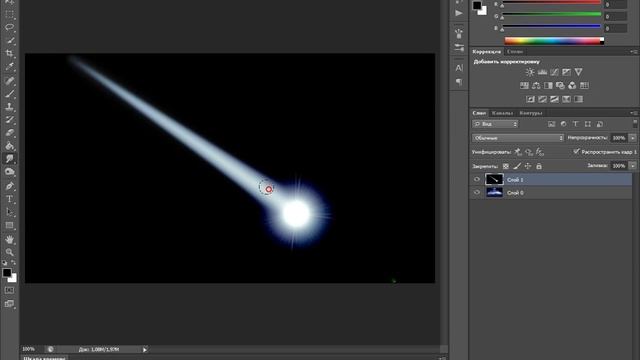Add Vibrance adjustment

click(x=578, y=72)
